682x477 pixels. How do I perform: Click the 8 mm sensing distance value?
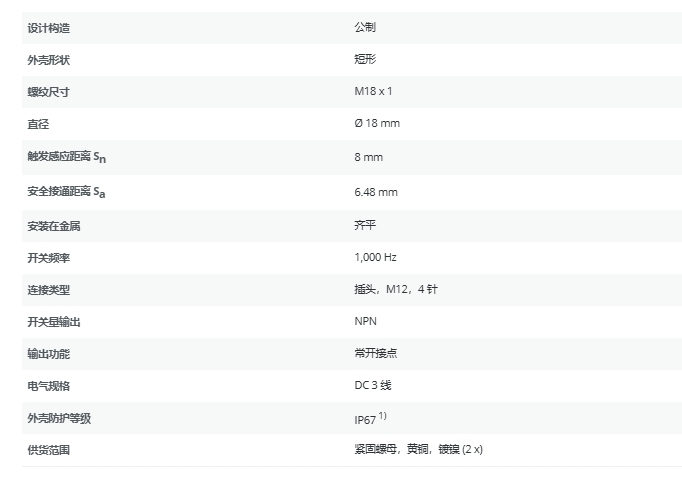[x=368, y=157]
